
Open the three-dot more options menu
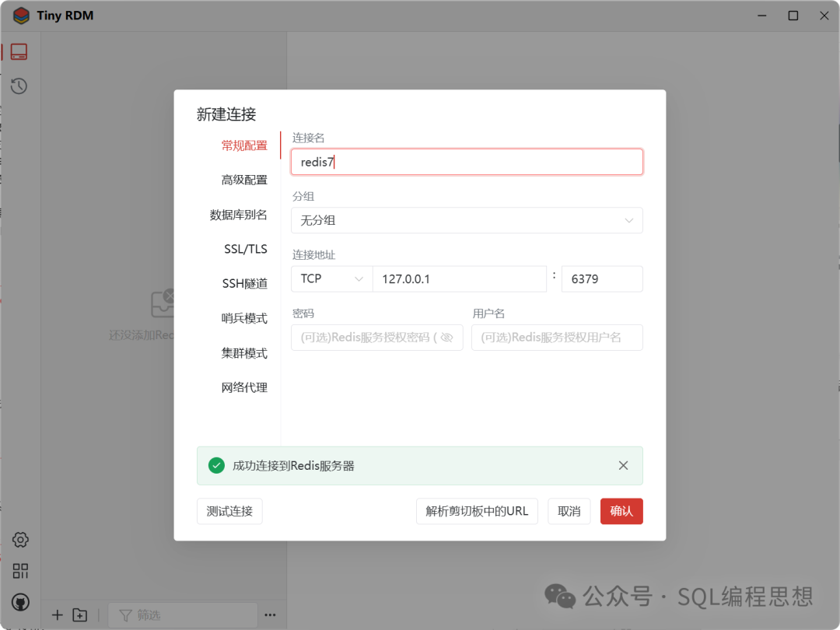[x=270, y=615]
